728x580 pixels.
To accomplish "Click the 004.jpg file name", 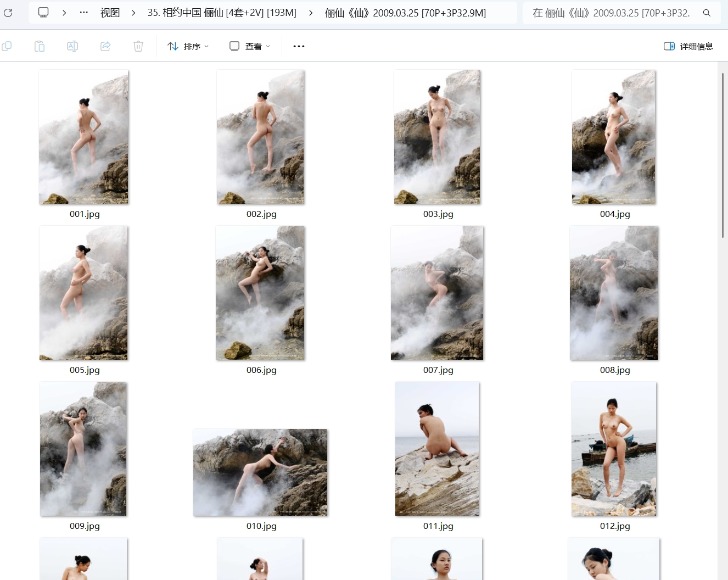I will click(615, 214).
